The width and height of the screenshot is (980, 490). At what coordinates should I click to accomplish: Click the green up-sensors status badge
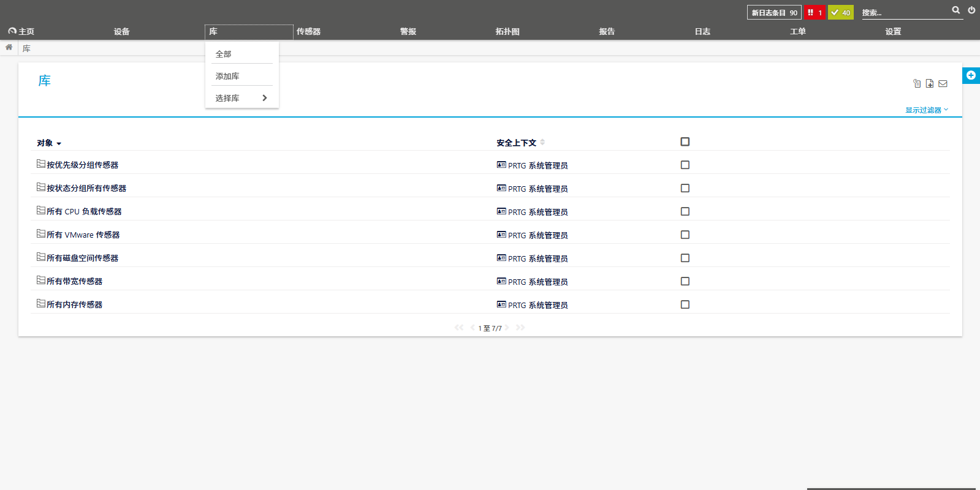click(x=840, y=12)
